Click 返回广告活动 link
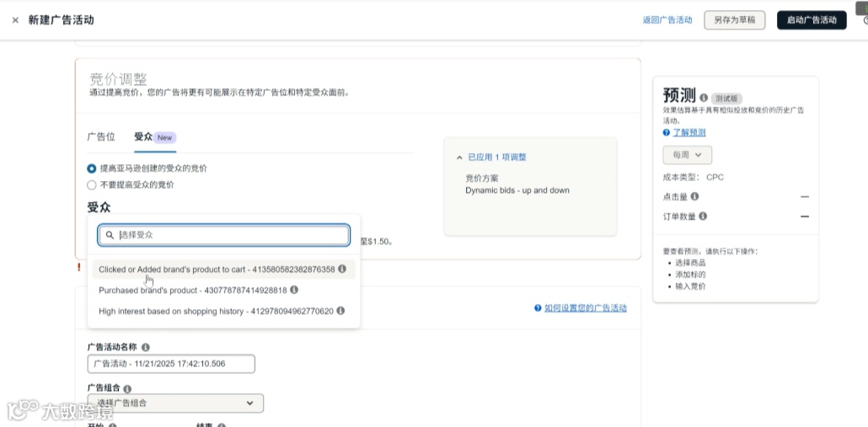Viewport: 868px width, 427px height. click(667, 20)
